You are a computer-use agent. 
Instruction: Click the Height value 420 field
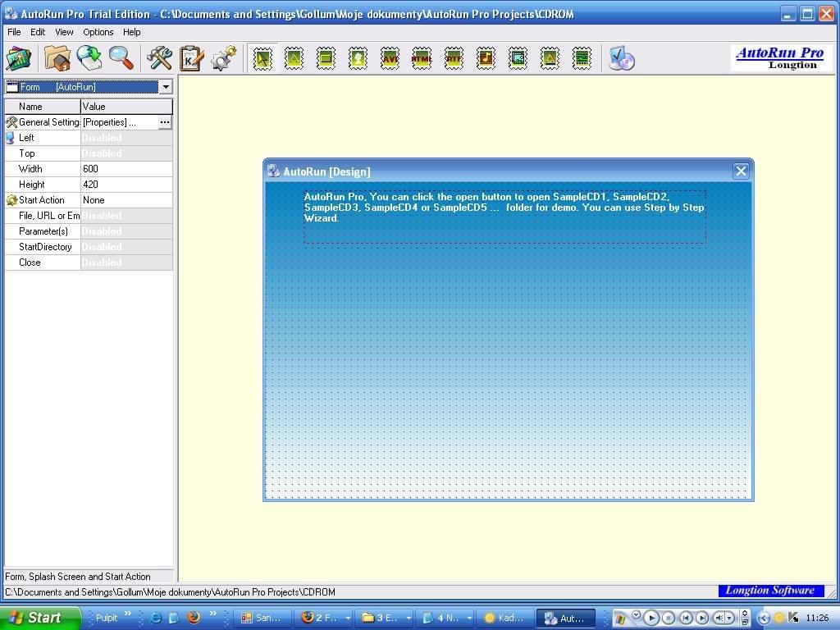(x=126, y=185)
